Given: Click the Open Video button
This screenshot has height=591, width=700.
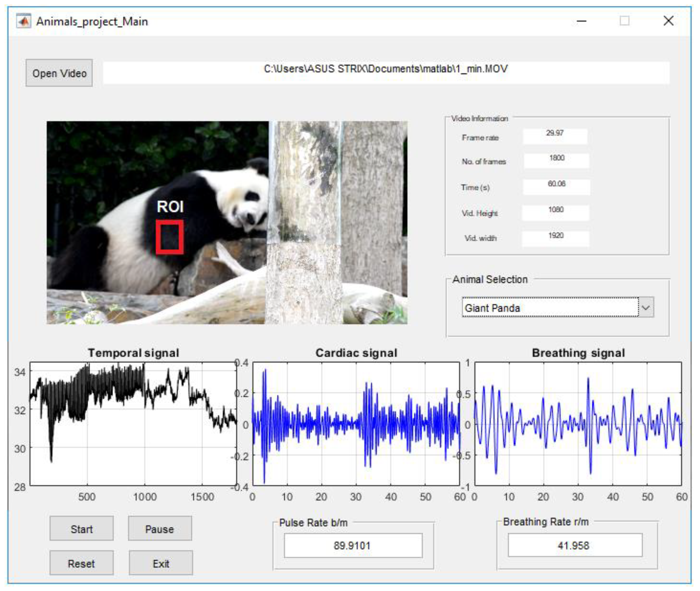Looking at the screenshot, I should coord(59,73).
